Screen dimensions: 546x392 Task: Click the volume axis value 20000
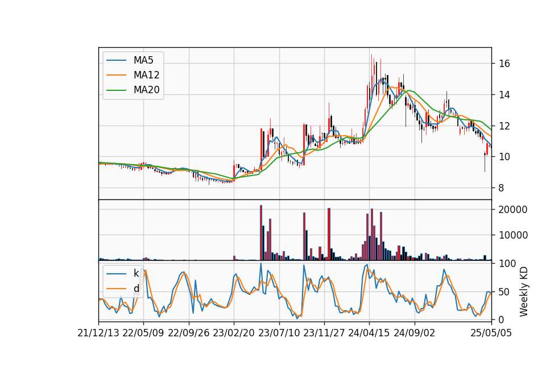513,210
